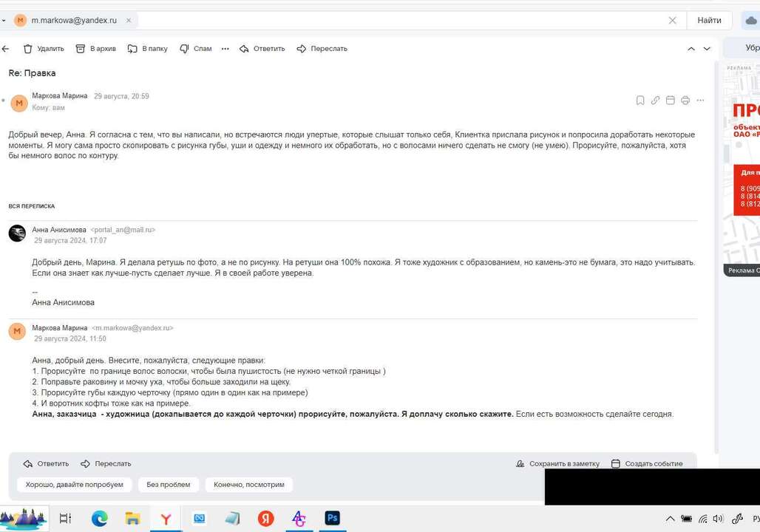
Task: Click the Удалить trash icon in toolbar
Action: point(28,49)
